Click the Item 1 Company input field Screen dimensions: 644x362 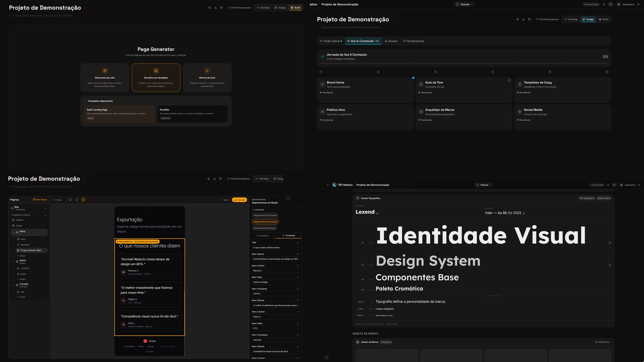[x=275, y=294]
